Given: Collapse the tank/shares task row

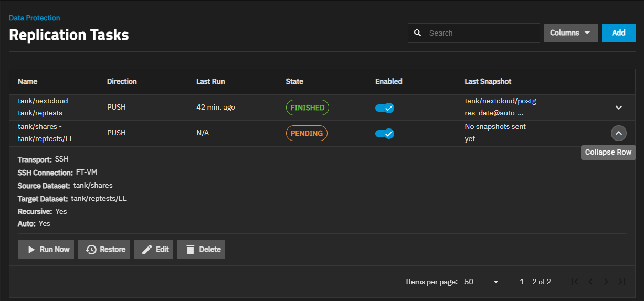Looking at the screenshot, I should (619, 133).
